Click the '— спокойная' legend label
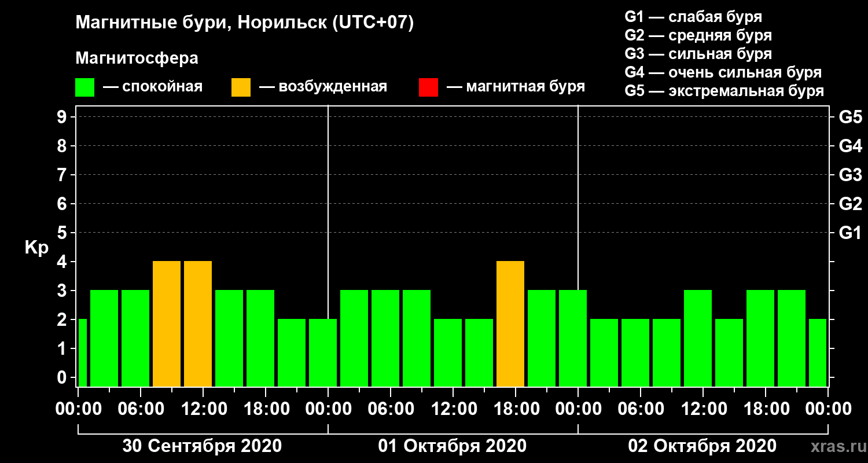Viewport: 868px width, 463px height. [x=153, y=87]
